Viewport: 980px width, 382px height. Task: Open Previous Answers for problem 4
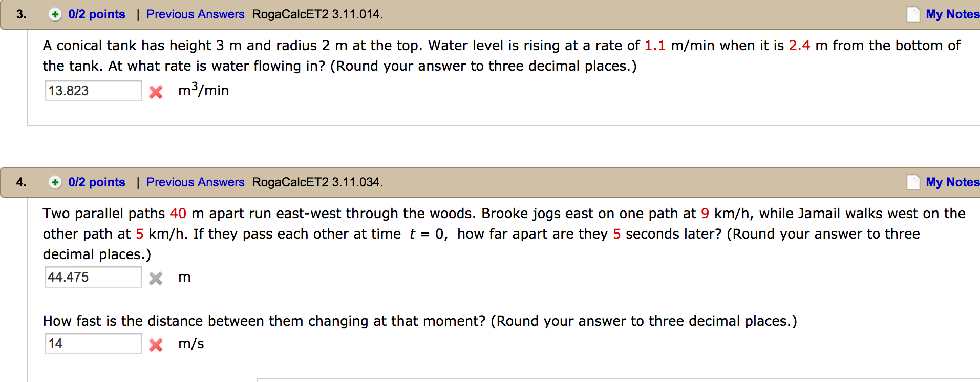click(195, 182)
